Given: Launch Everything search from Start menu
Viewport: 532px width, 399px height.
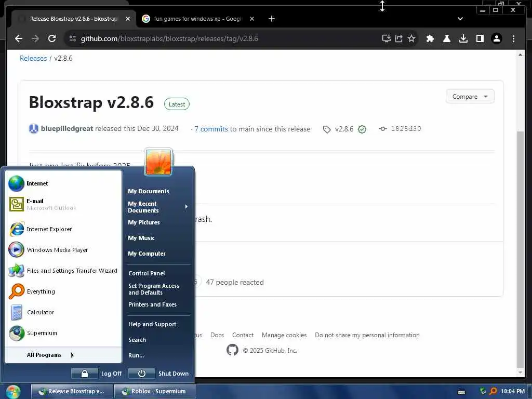Looking at the screenshot, I should click(x=63, y=291).
